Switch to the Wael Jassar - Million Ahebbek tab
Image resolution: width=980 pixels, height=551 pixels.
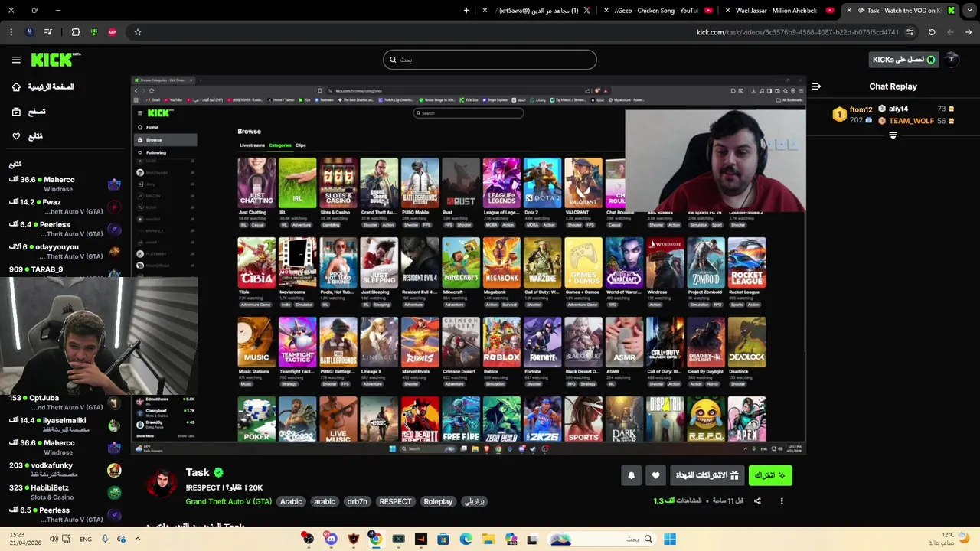[778, 11]
